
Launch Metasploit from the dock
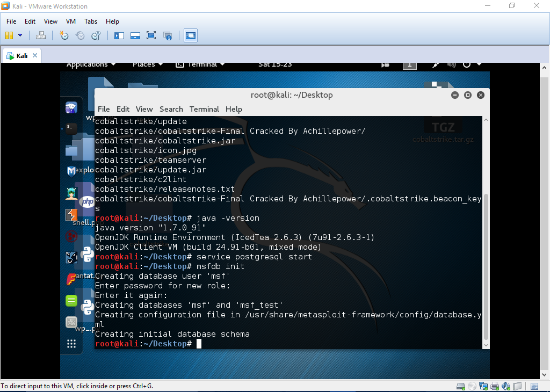71,171
